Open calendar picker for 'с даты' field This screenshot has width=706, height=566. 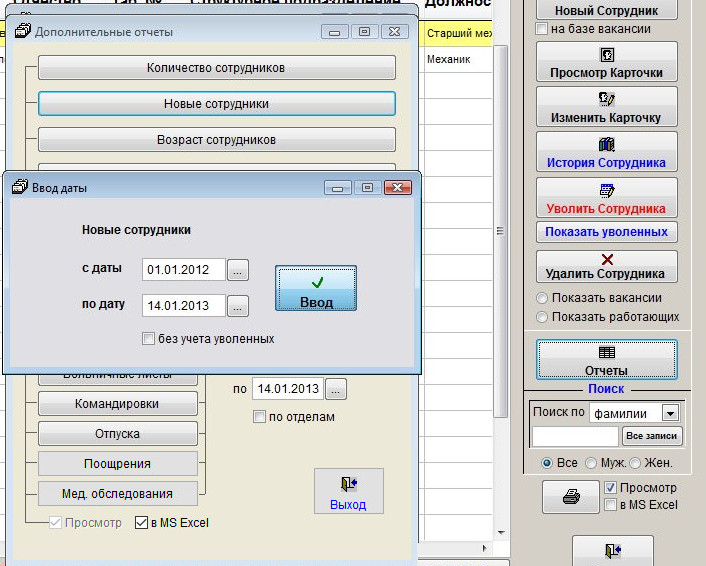[238, 270]
